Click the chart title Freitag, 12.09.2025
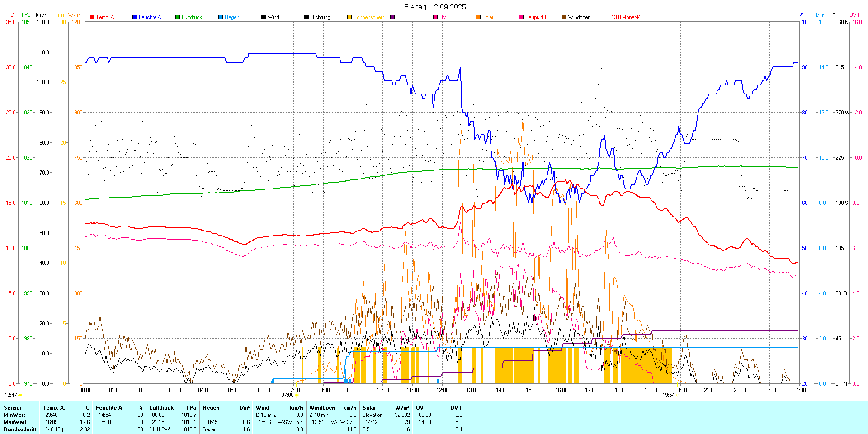This screenshot has width=868, height=434. (434, 7)
